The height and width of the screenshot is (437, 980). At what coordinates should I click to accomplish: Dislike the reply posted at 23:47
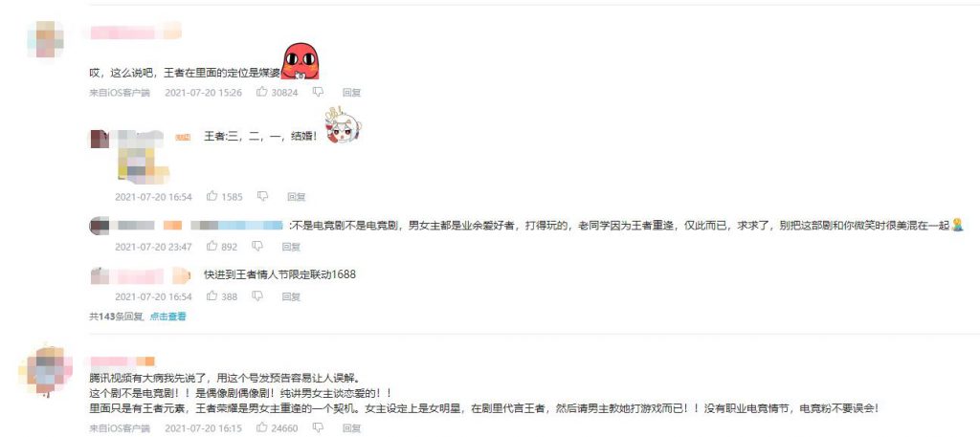coord(257,246)
